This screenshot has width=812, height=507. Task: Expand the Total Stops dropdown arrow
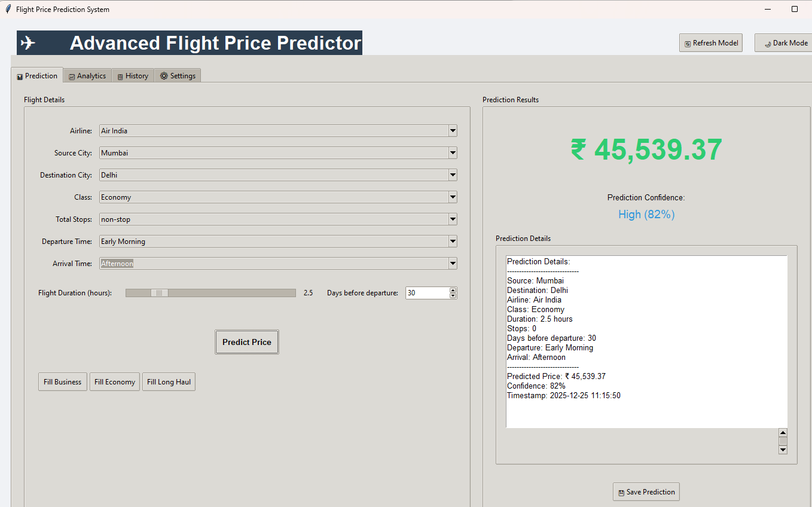coord(453,219)
